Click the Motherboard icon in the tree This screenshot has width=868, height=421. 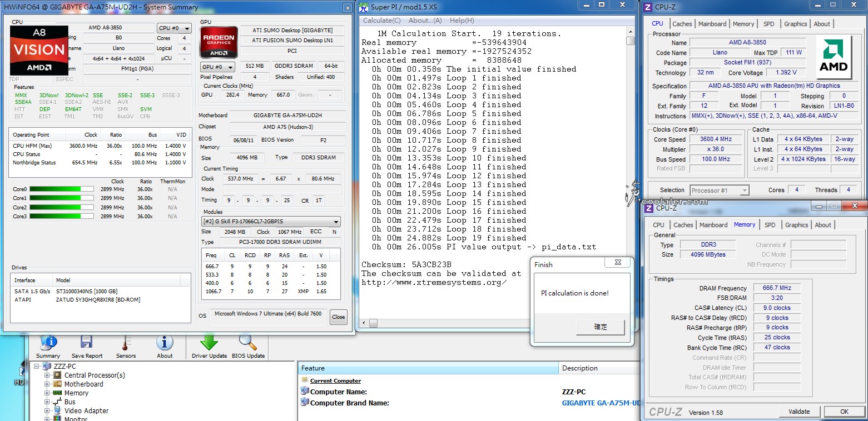click(58, 384)
